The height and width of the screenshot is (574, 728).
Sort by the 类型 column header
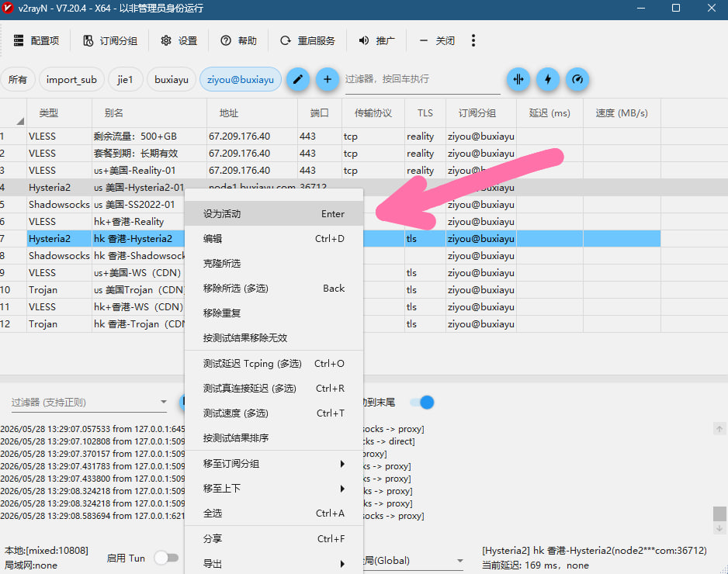pyautogui.click(x=60, y=112)
